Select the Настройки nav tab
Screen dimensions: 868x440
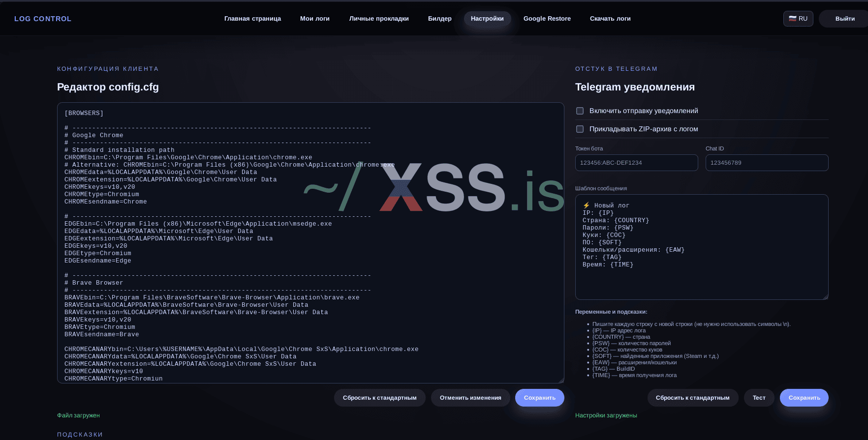click(487, 19)
